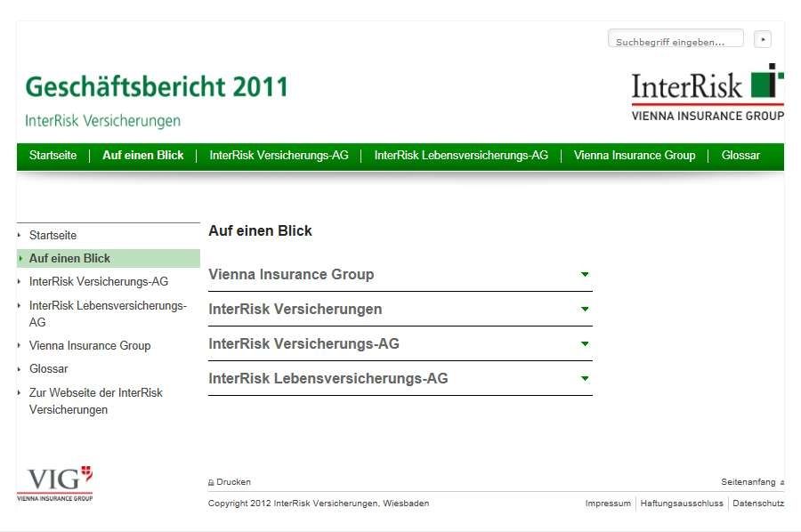The image size is (801, 532).
Task: Select Glossar in the left sidebar
Action: pos(49,369)
